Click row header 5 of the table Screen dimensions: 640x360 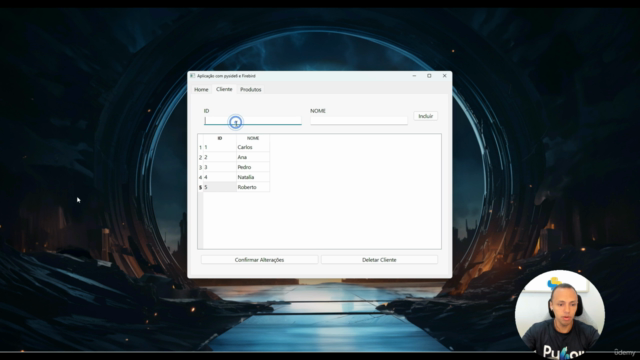pos(200,187)
